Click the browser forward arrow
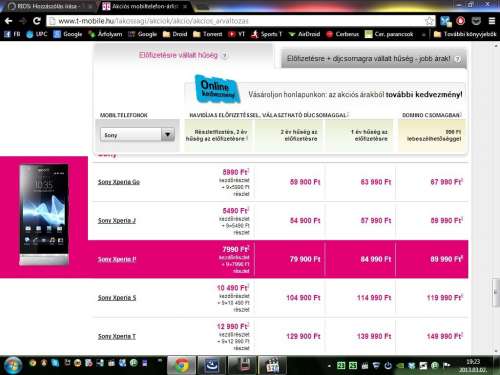500x375 pixels. (x=23, y=21)
